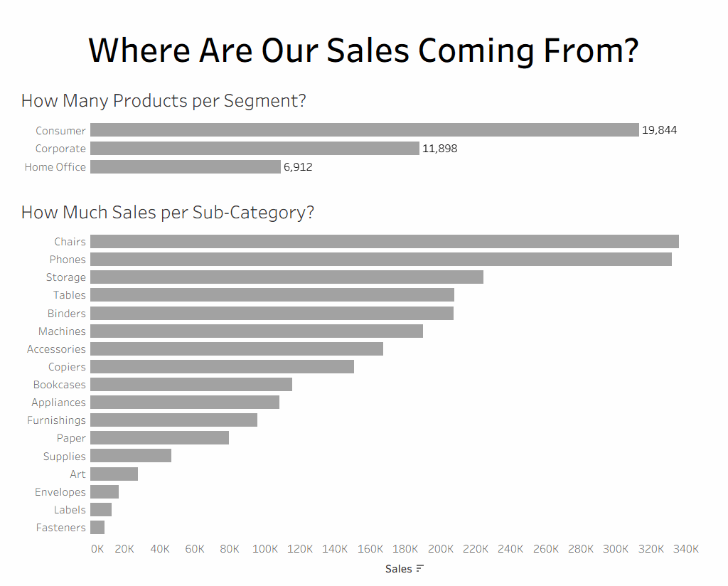Click the "How Much Sales per Sub-Category?" title
This screenshot has width=728, height=586.
168,212
